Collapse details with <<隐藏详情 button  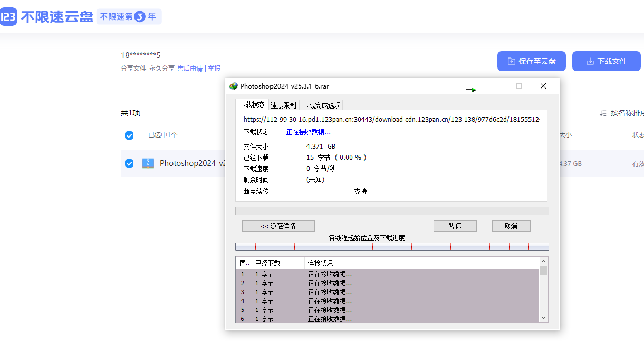[278, 226]
